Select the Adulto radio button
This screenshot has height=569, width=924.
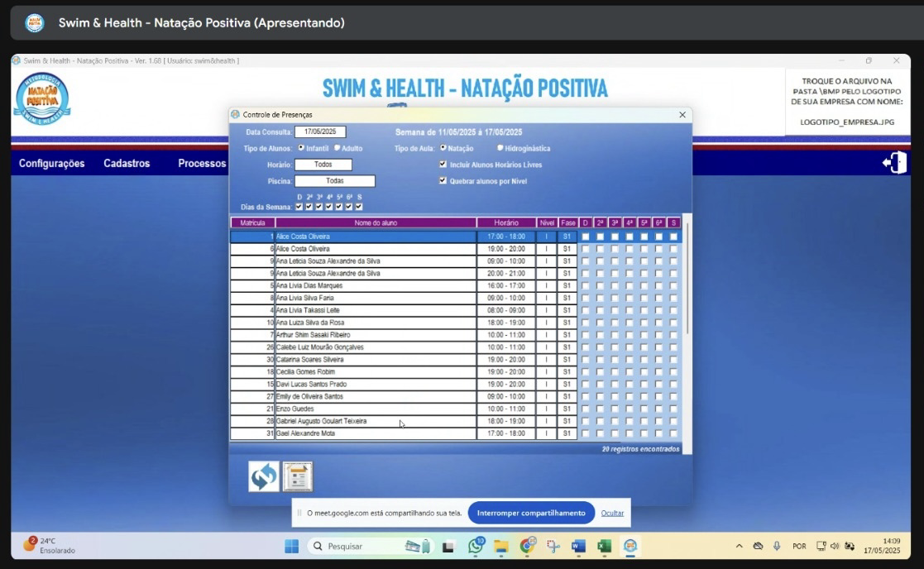click(x=337, y=148)
